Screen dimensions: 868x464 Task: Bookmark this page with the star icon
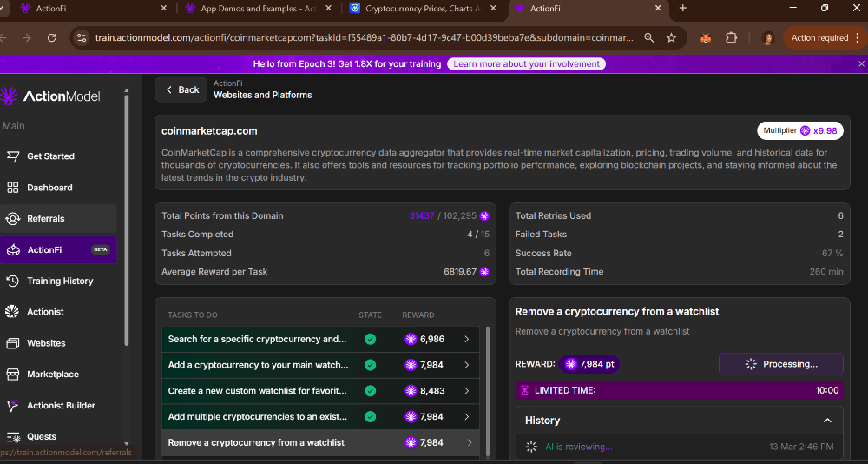(671, 38)
